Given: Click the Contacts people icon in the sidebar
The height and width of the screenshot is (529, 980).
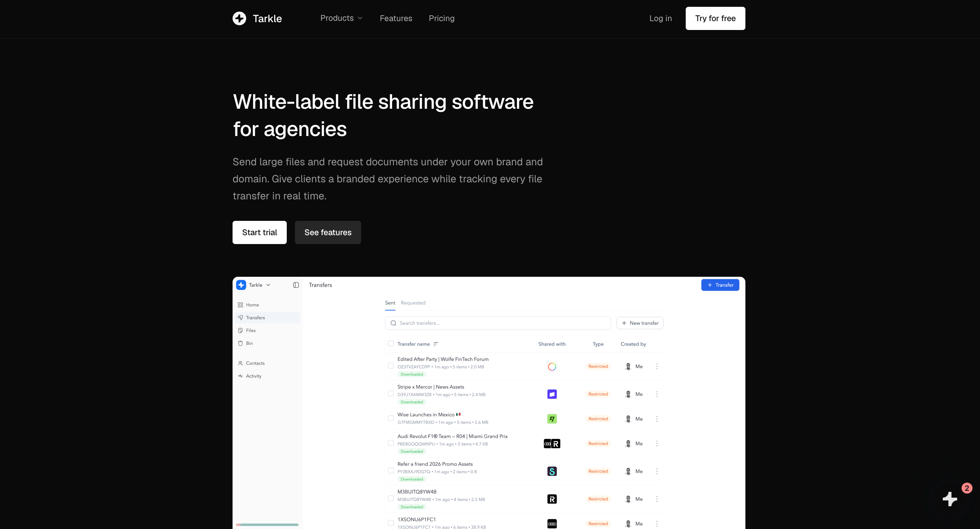Looking at the screenshot, I should pos(240,363).
